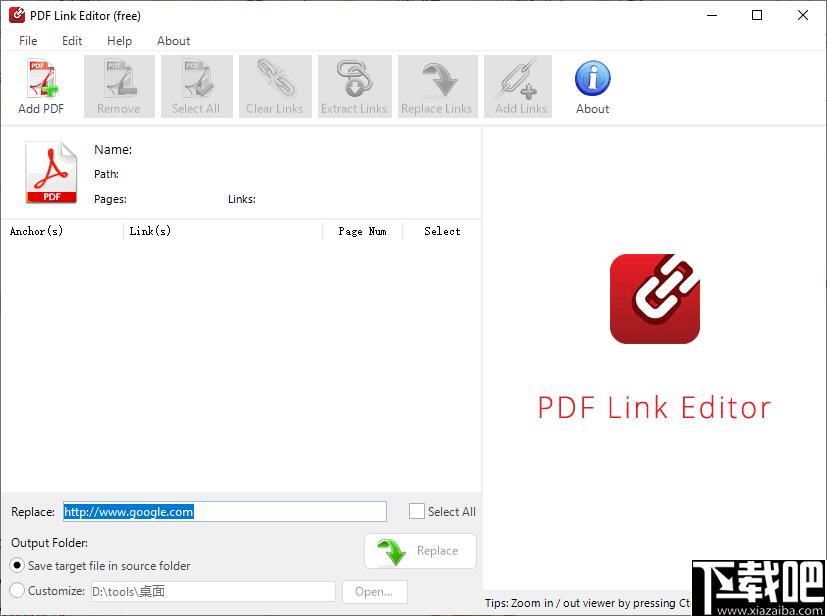Click the Open... folder button

point(374,591)
